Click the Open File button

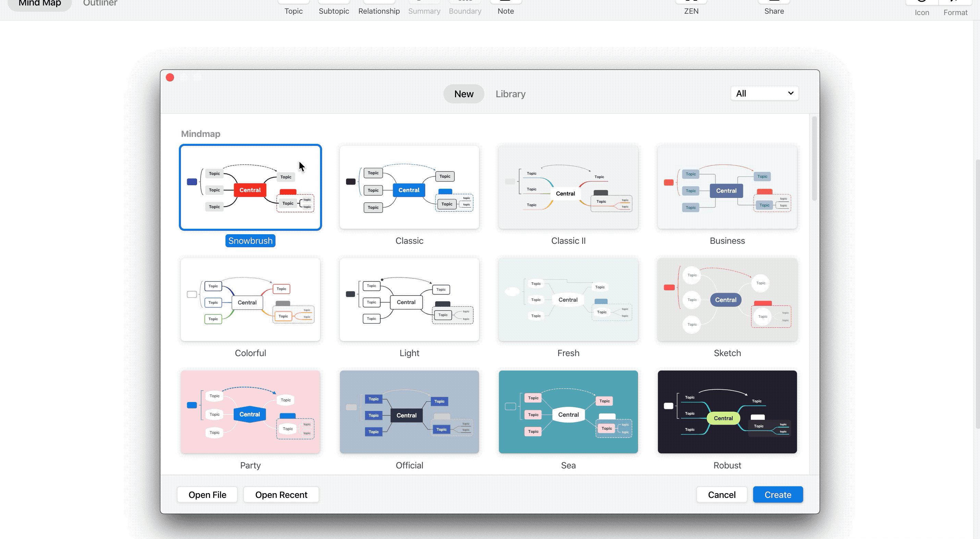point(207,494)
